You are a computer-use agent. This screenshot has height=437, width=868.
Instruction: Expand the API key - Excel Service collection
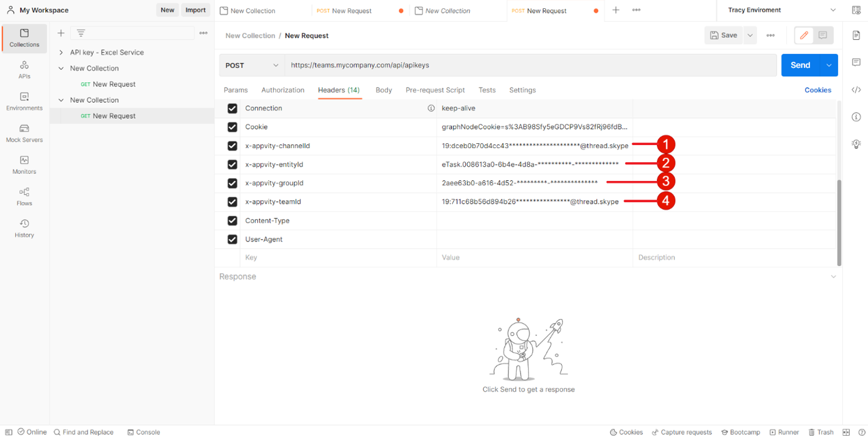point(61,52)
